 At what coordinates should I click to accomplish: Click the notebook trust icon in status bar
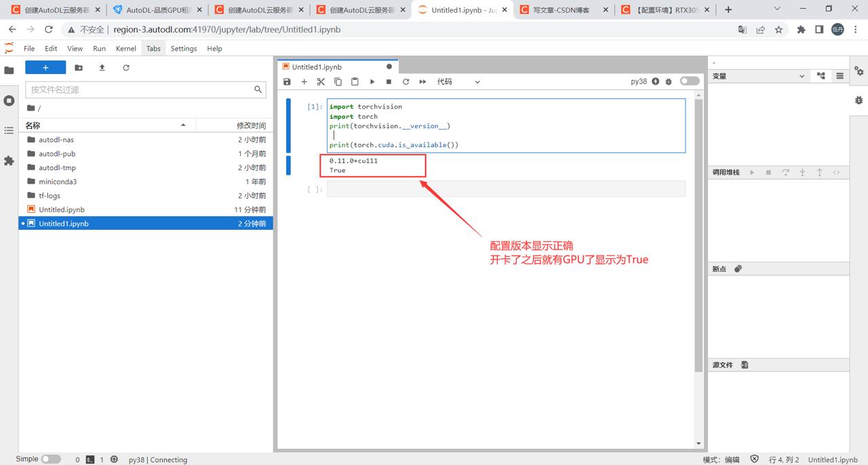[754, 459]
